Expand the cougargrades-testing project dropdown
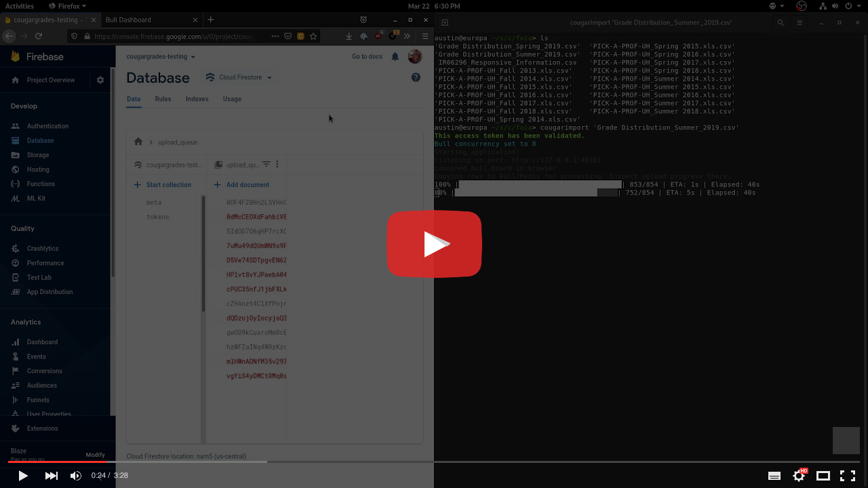Viewport: 868px width, 488px height. pyautogui.click(x=161, y=57)
